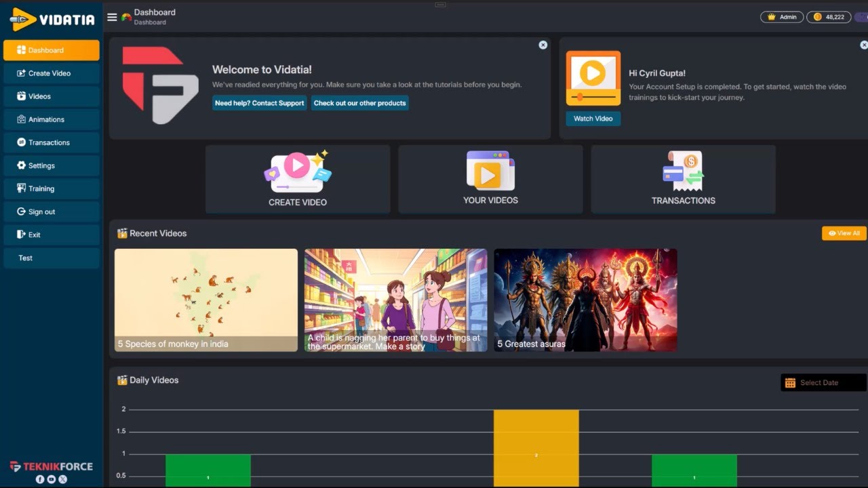Click the Watch Video button
This screenshot has height=488, width=868.
coord(593,119)
